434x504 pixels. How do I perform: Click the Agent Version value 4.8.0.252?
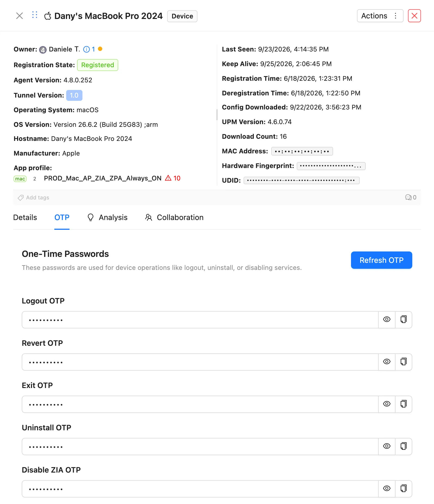[78, 80]
